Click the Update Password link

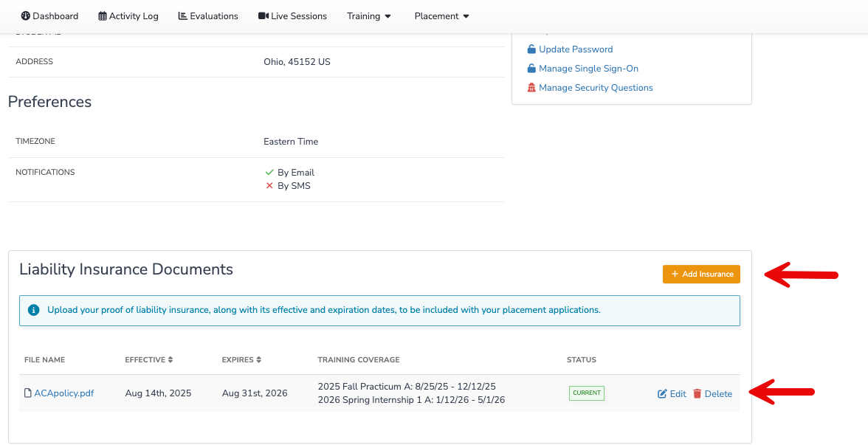point(576,49)
